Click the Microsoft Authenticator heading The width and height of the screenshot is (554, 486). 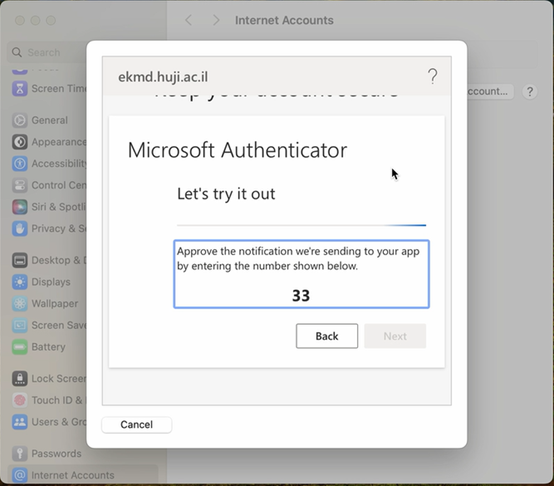coord(237,150)
